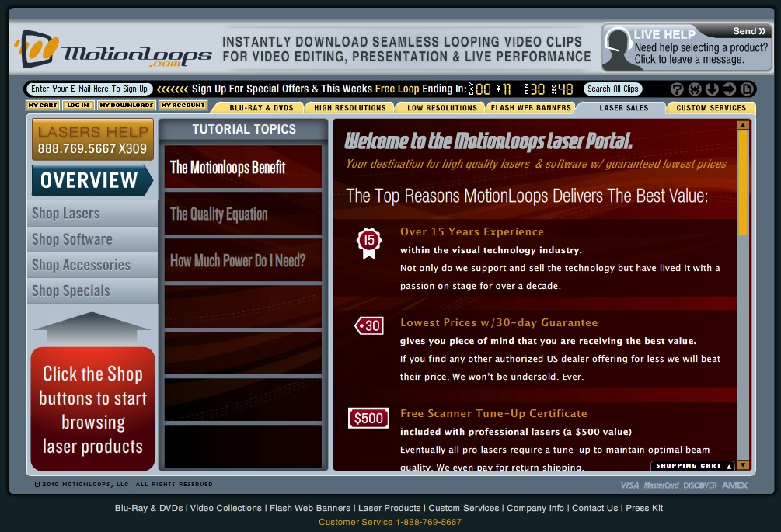Click the question mark help icon

coord(677,89)
